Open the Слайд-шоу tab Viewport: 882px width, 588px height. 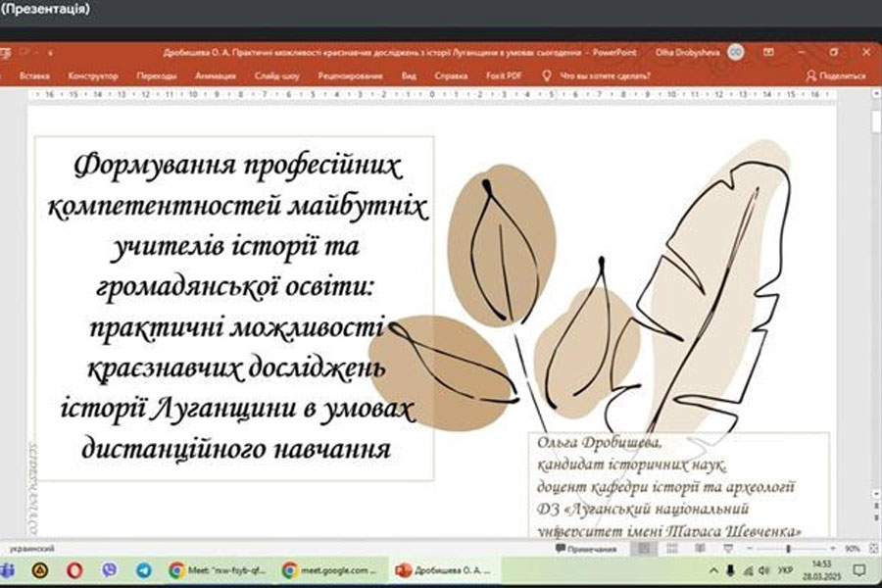click(x=275, y=74)
